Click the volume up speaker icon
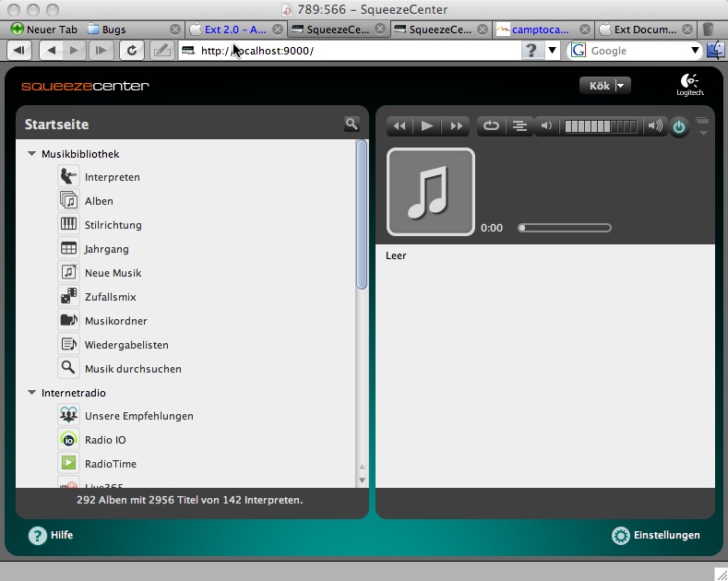Image resolution: width=728 pixels, height=581 pixels. click(x=655, y=126)
